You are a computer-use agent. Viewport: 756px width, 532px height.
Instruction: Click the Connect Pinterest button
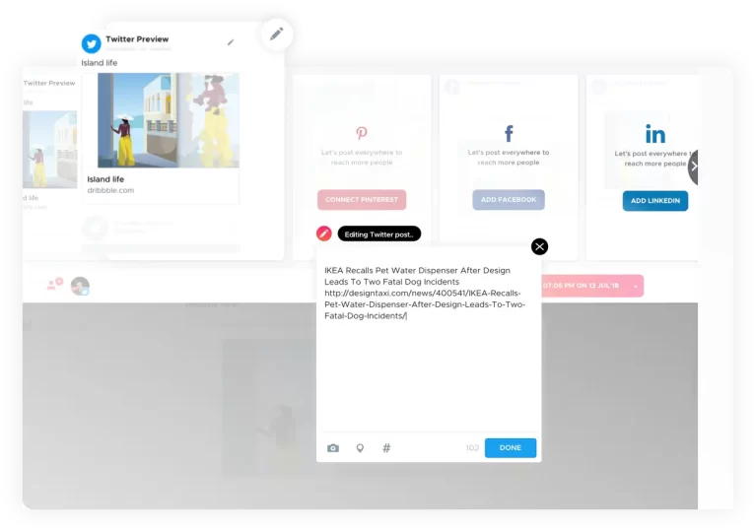pos(362,200)
